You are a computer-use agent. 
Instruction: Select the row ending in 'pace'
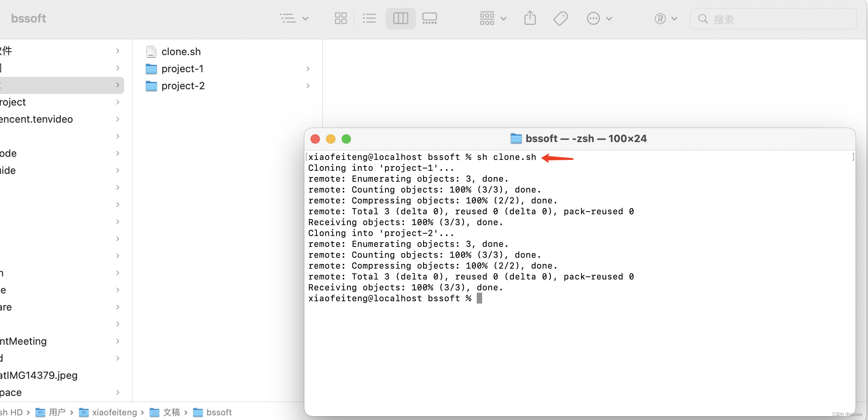coord(61,392)
